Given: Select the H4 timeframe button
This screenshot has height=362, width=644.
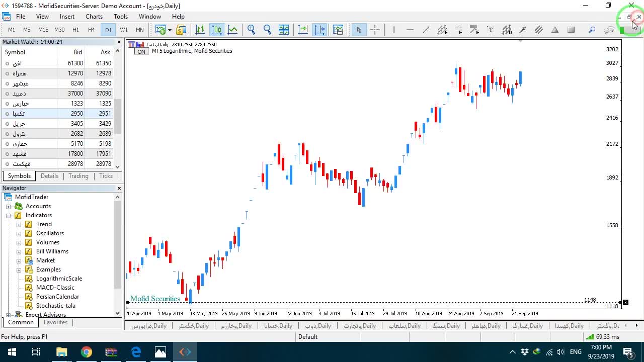Looking at the screenshot, I should (x=92, y=30).
